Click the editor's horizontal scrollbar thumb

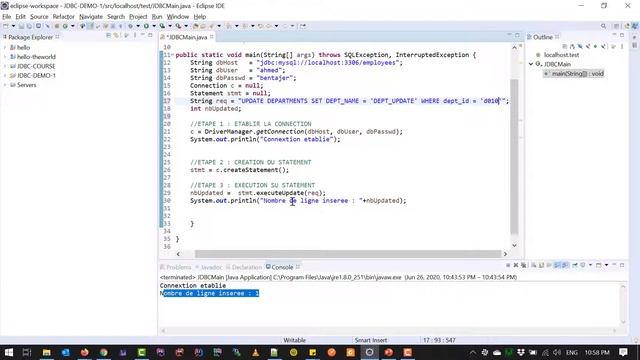click(348, 254)
